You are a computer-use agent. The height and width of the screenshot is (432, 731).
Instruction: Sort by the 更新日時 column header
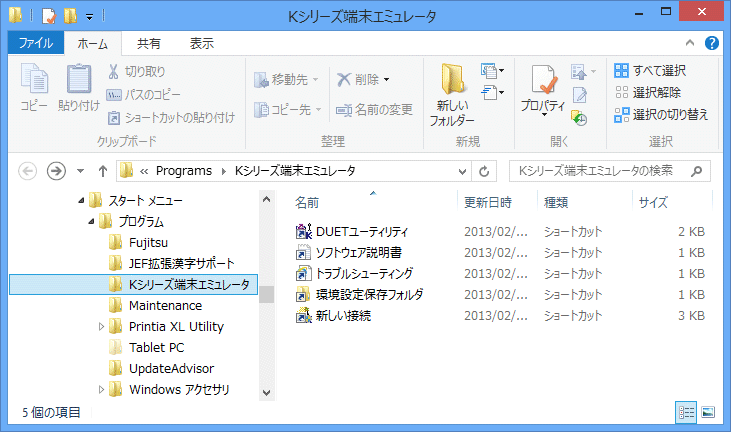pos(488,202)
